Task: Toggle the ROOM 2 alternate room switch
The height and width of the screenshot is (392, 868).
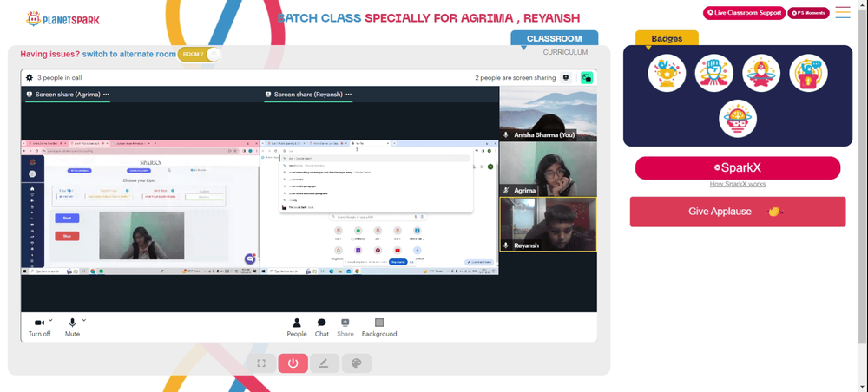Action: click(x=200, y=54)
